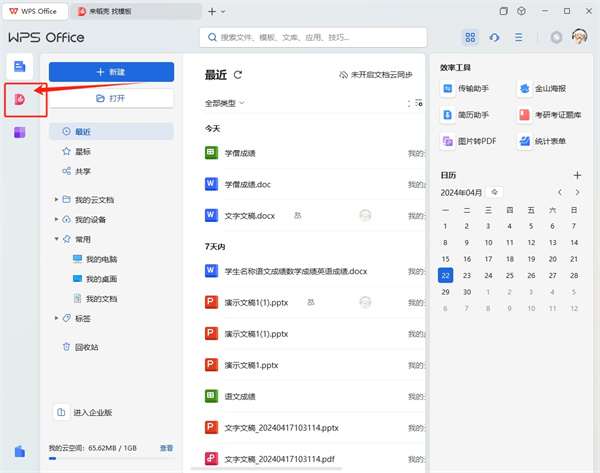Click the list filter icon beside 全部类型
The height and width of the screenshot is (473, 600).
(x=419, y=103)
